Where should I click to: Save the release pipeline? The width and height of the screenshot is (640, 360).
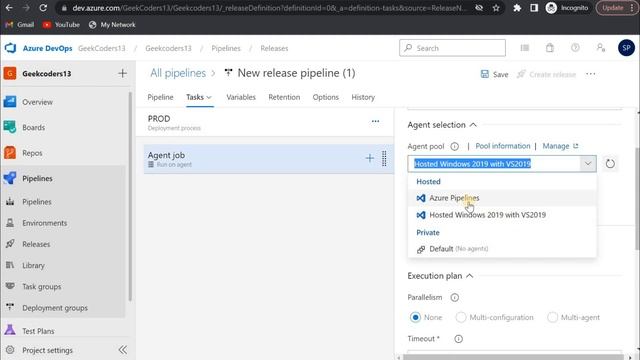[494, 74]
